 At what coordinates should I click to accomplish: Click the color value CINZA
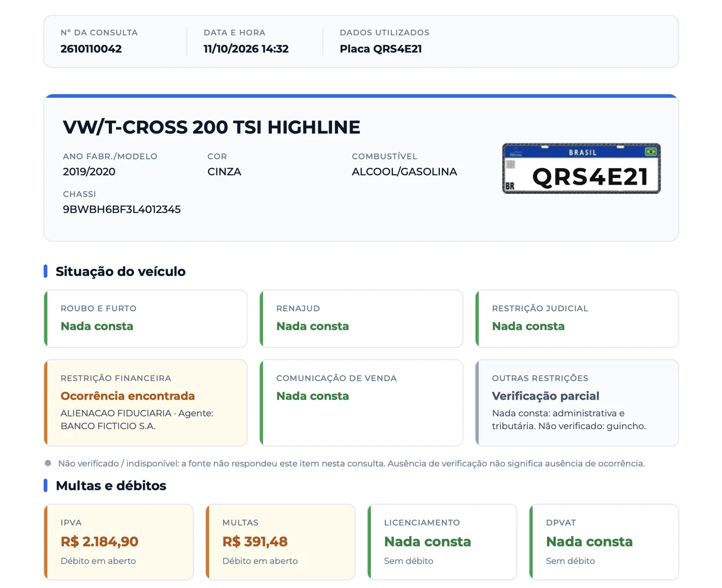pos(224,172)
